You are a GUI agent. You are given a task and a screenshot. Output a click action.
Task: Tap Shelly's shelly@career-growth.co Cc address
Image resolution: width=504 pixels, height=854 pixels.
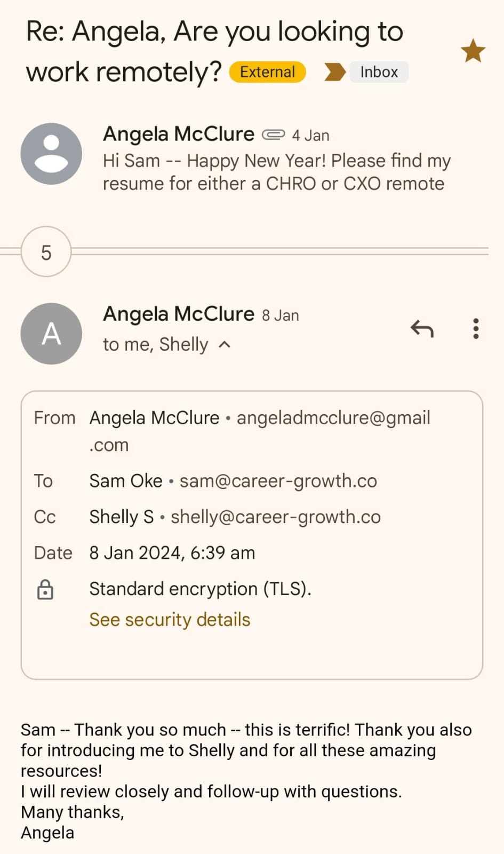[275, 517]
